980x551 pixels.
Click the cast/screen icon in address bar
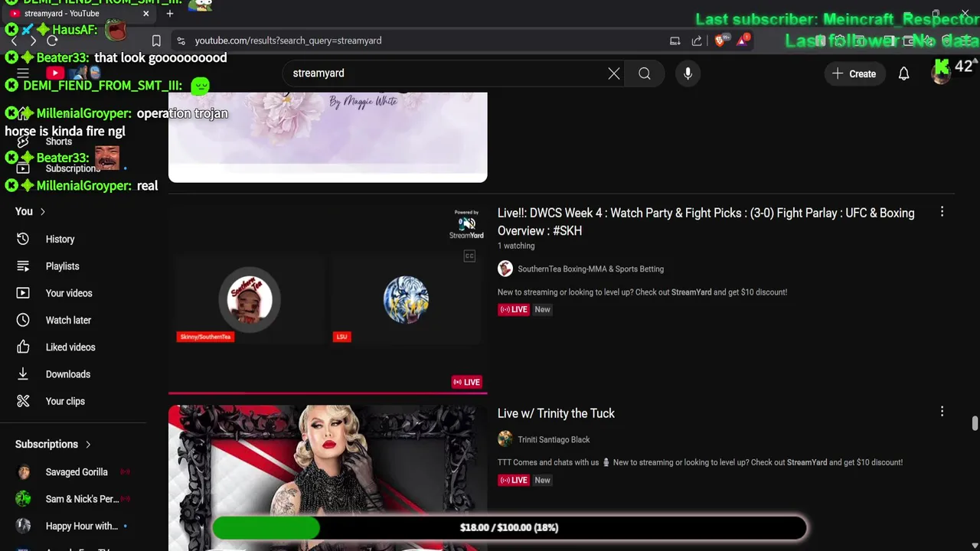(x=675, y=41)
